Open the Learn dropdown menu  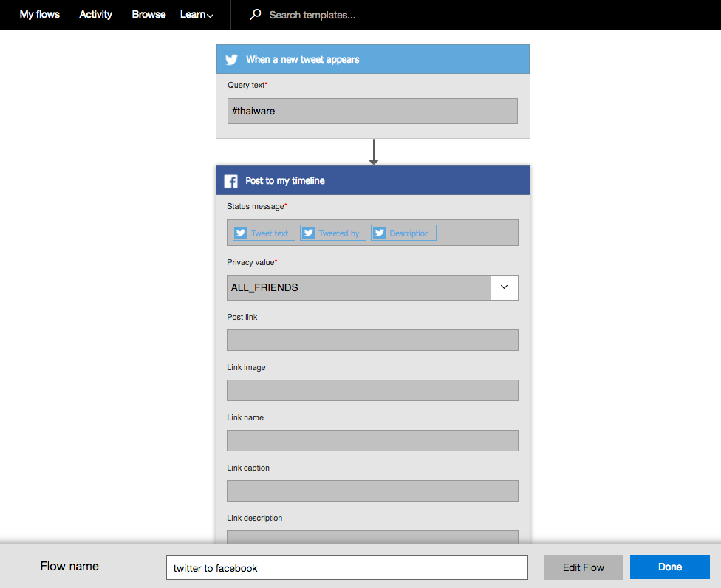(x=197, y=15)
